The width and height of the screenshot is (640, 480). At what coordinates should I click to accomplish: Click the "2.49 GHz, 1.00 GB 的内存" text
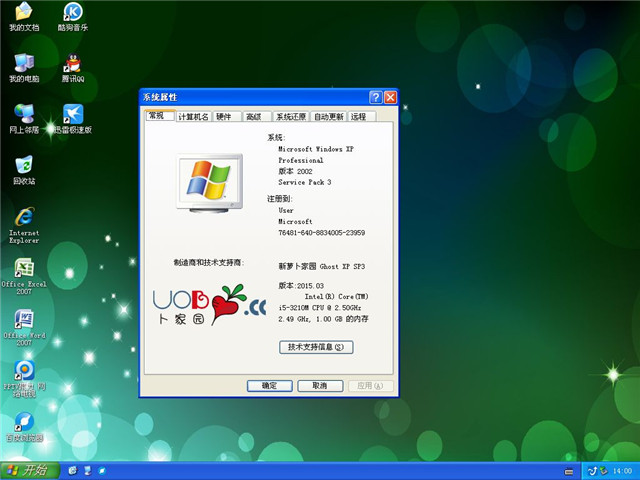pos(323,319)
